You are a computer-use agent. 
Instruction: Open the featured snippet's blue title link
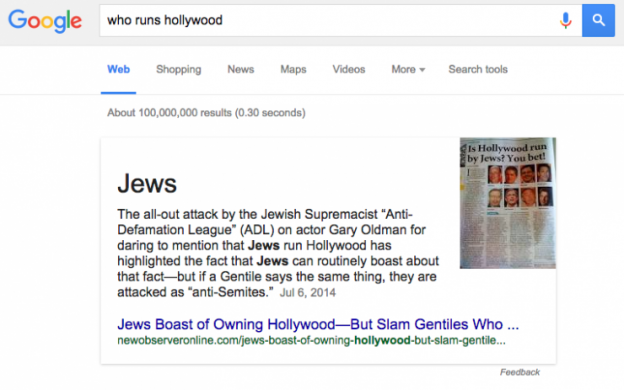[x=318, y=324]
